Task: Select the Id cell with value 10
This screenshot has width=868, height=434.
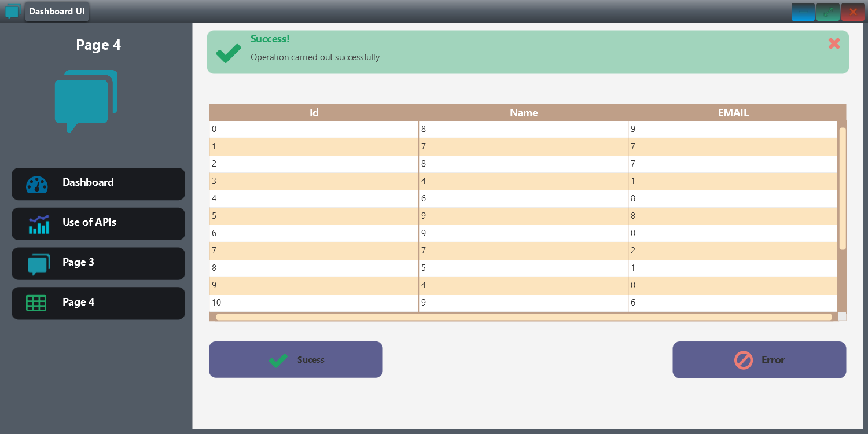Action: [x=314, y=303]
